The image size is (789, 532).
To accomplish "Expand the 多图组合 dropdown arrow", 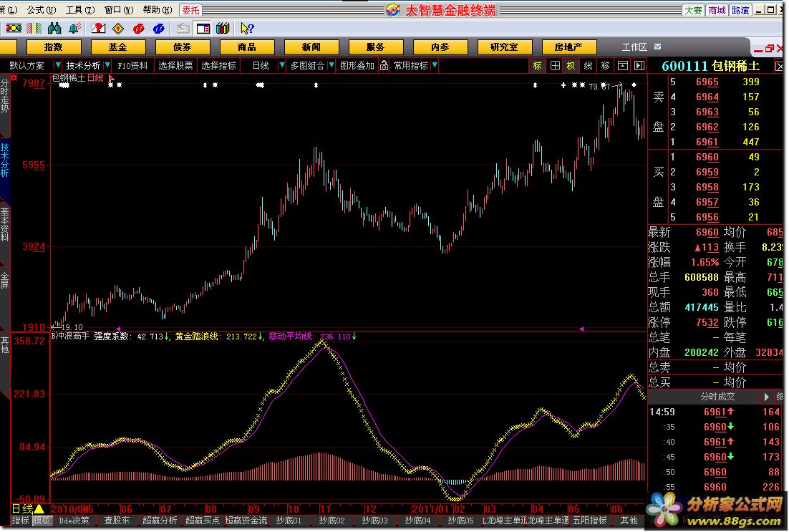I will pos(331,65).
